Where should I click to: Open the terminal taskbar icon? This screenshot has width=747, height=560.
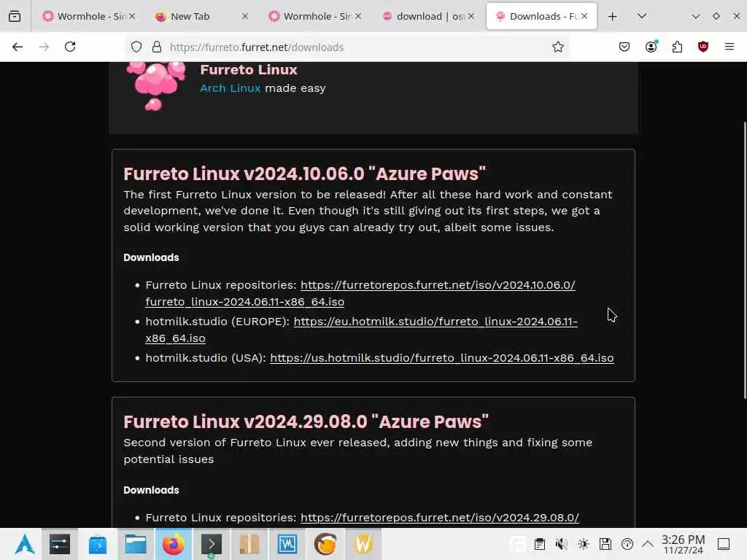(x=211, y=544)
